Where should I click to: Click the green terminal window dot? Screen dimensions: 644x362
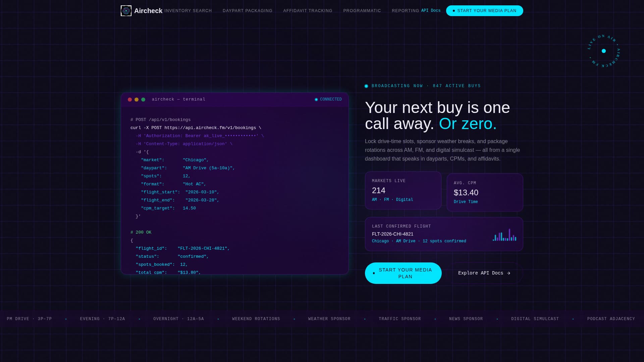(143, 100)
